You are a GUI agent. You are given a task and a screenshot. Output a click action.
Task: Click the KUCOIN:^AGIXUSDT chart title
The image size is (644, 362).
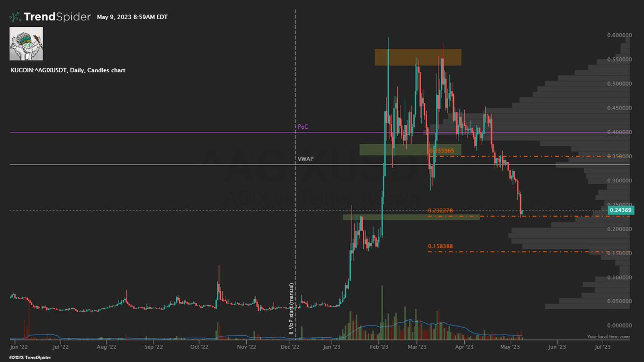click(68, 70)
